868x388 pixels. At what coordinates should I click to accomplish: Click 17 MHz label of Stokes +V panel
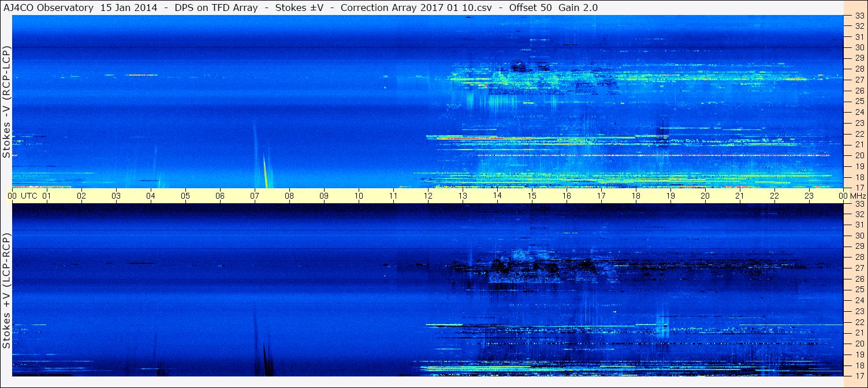point(859,376)
